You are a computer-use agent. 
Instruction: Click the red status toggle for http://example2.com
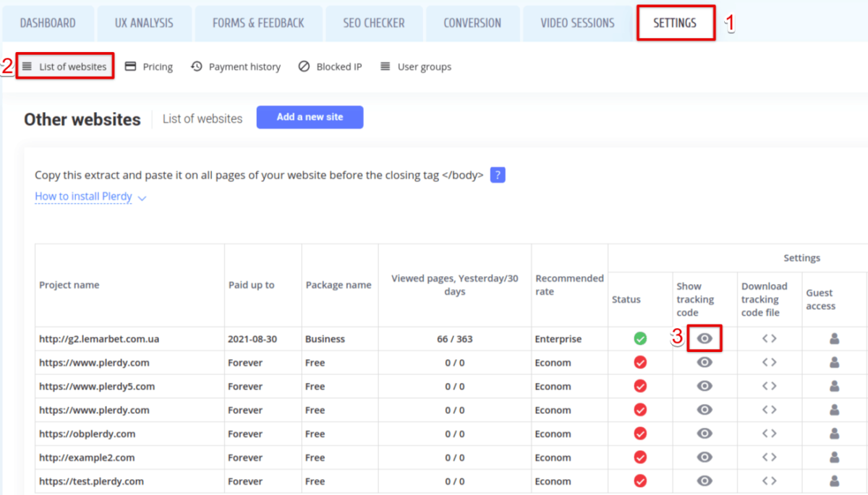tap(640, 457)
